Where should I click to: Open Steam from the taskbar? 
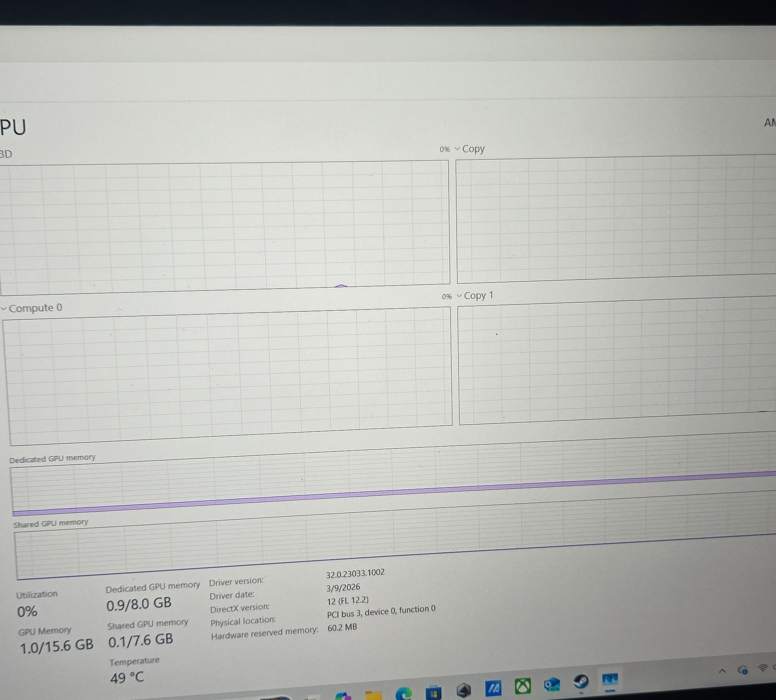pos(581,682)
